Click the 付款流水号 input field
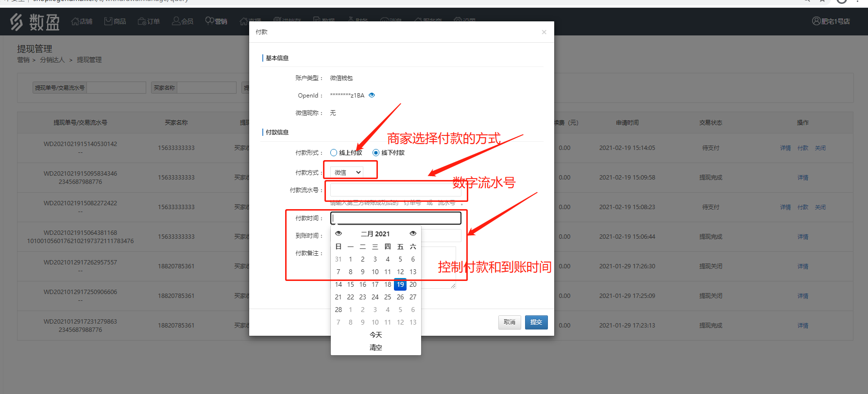 395,190
